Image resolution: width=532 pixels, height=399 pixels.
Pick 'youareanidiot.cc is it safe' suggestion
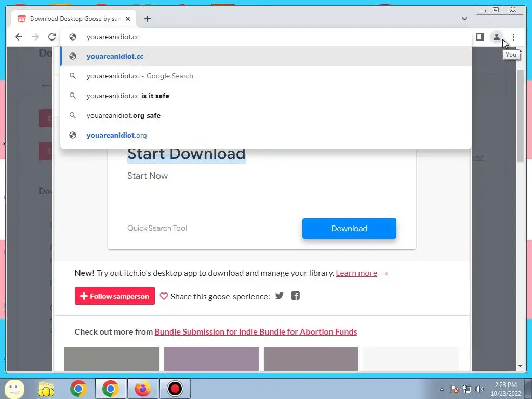coord(265,96)
